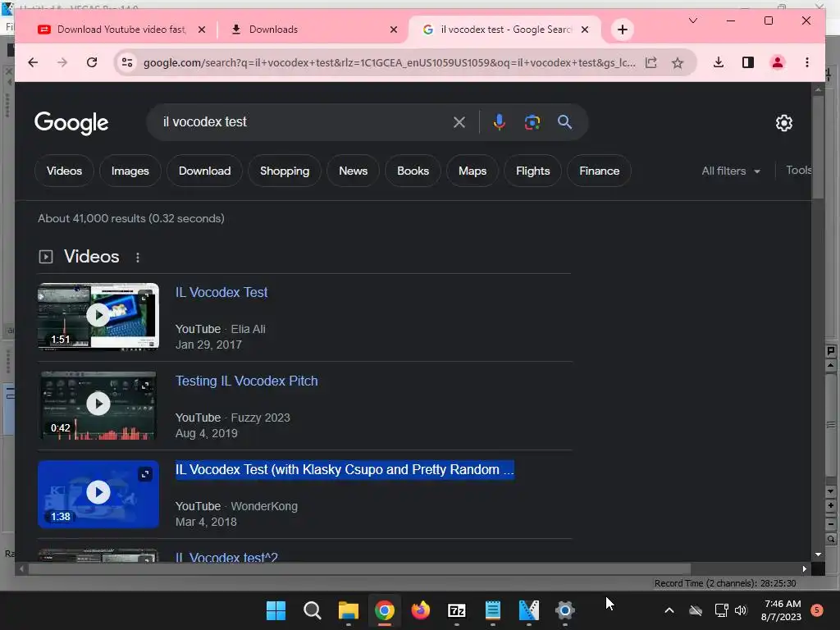Open the Tools option

(798, 170)
